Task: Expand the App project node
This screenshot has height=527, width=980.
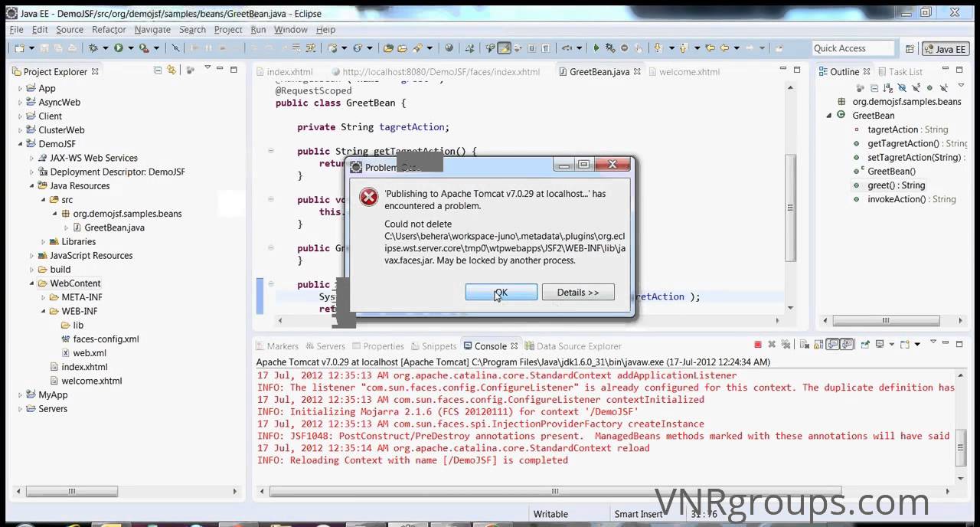Action: 21,89
